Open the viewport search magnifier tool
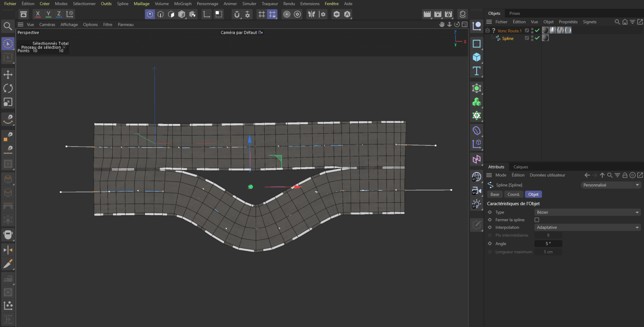This screenshot has height=327, width=644. 8,26
